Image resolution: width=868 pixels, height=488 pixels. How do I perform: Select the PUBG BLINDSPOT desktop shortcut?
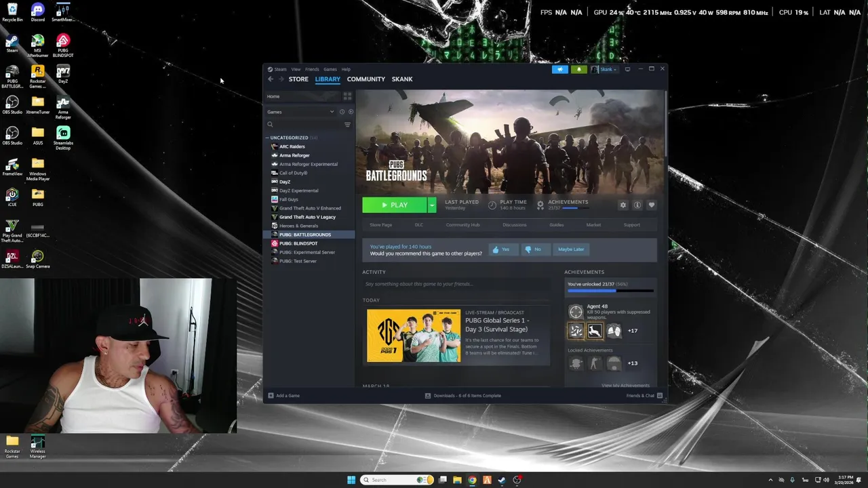(x=63, y=45)
